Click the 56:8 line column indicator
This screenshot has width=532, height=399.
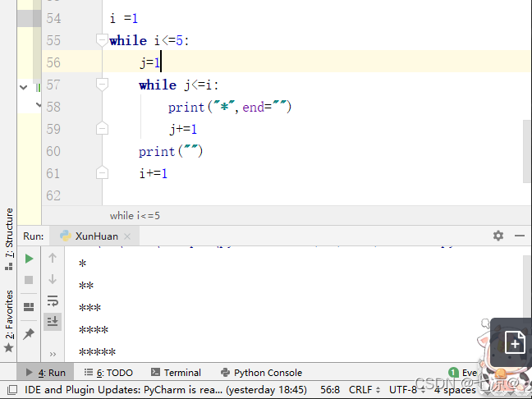[330, 390]
